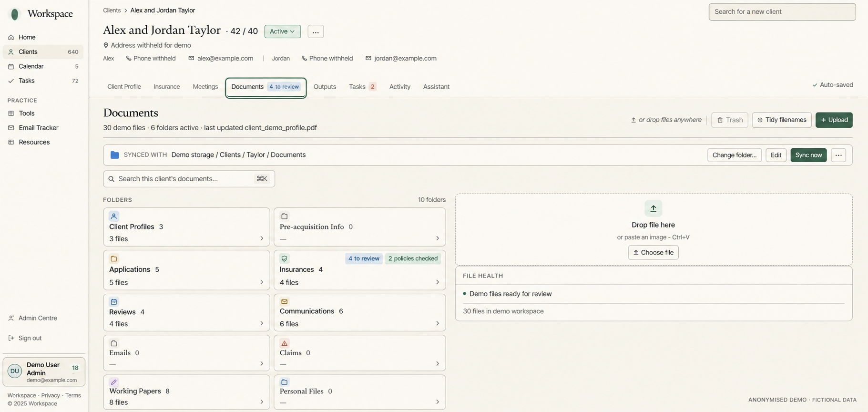Click the Clients breadcrumb link
Viewport: 868px width, 412px height.
(112, 10)
